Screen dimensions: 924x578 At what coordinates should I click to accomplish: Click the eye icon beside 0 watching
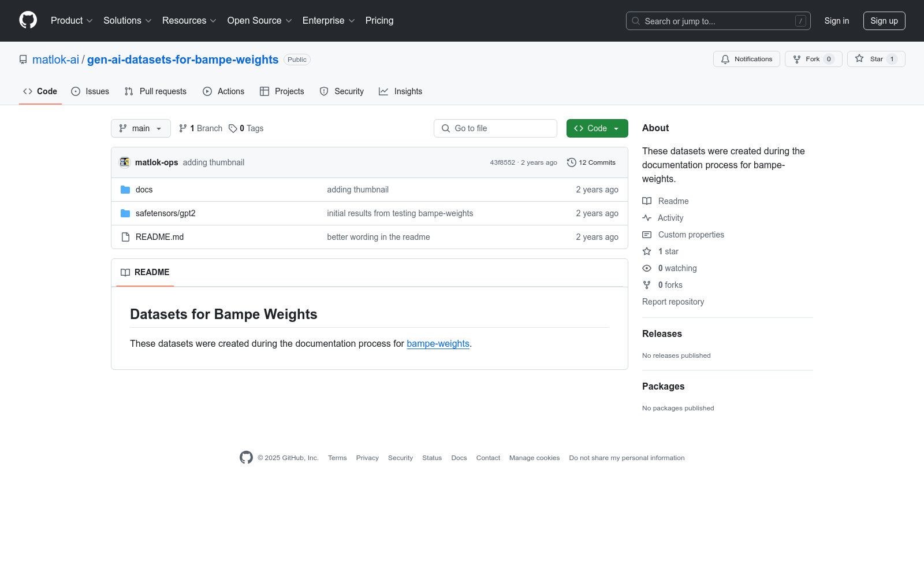(x=647, y=268)
